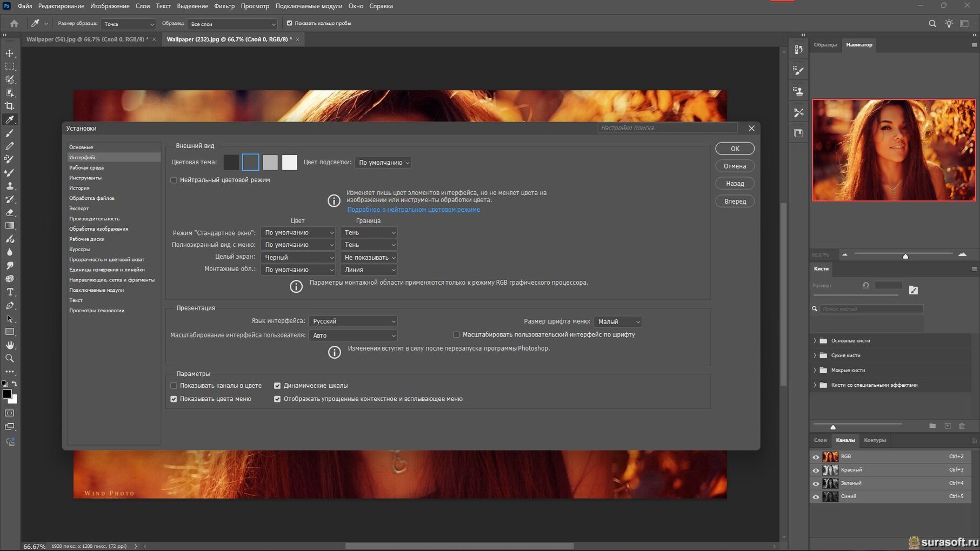Toggle simplified context menu checkbox
This screenshot has height=551, width=980.
click(277, 399)
